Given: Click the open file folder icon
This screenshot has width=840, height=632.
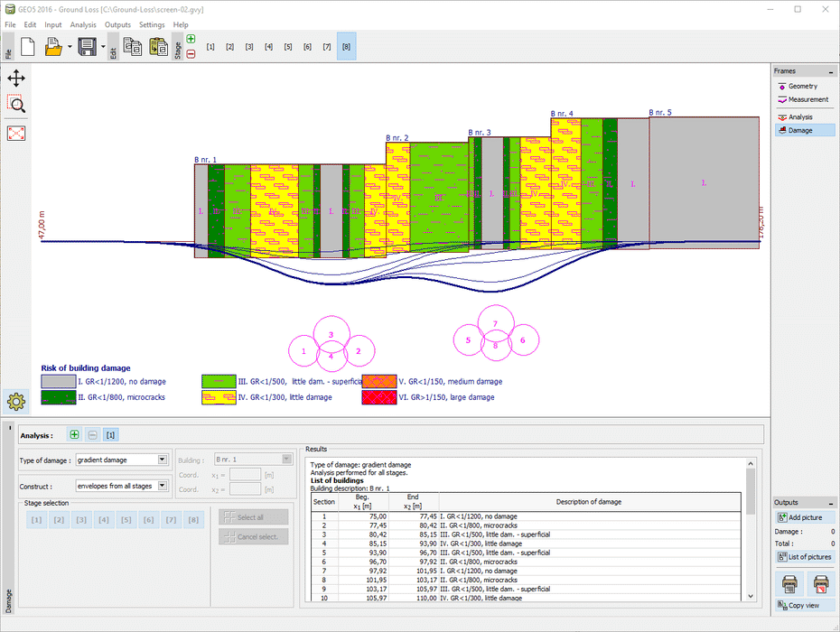Looking at the screenshot, I should coord(53,47).
